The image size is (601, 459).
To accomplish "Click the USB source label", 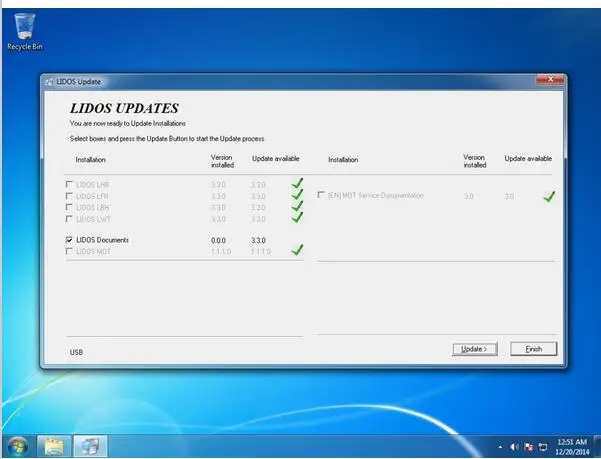I will pyautogui.click(x=76, y=352).
